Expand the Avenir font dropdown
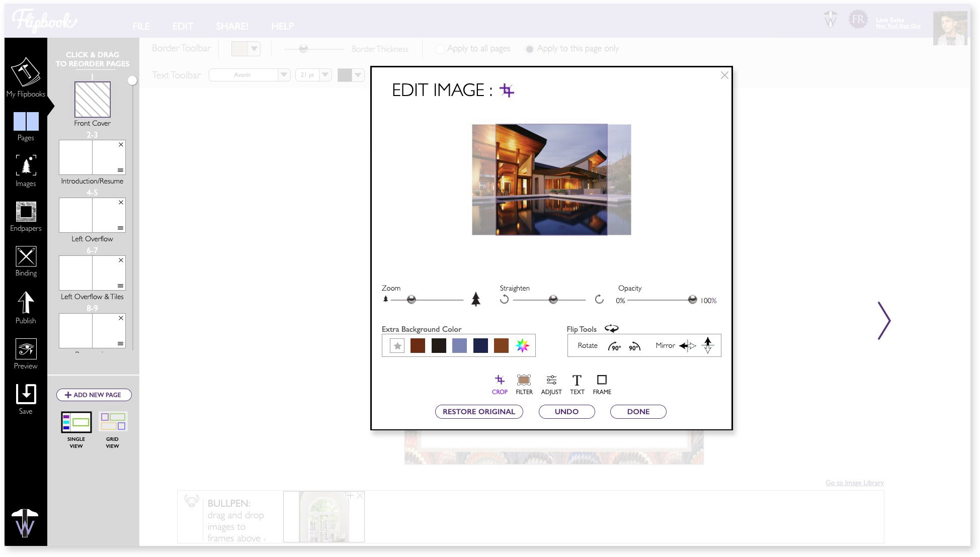The width and height of the screenshot is (980, 557). coord(284,75)
